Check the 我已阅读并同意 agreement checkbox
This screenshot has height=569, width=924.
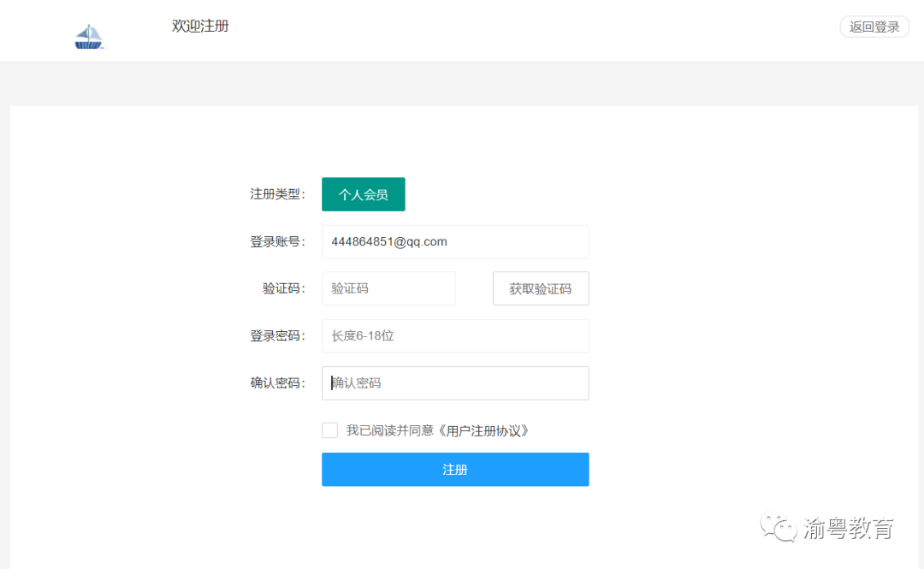(x=330, y=430)
